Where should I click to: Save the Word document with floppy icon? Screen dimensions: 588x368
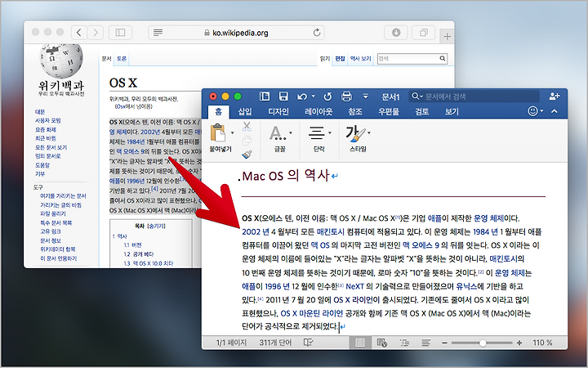point(283,96)
